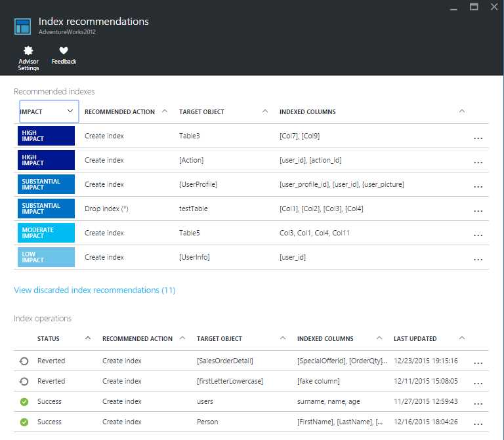Open ellipsis menu for testTable row
This screenshot has width=504, height=440.
[478, 210]
